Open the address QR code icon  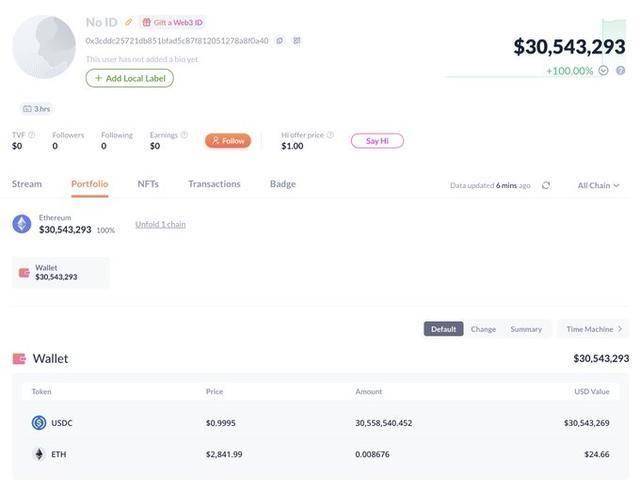pyautogui.click(x=297, y=40)
